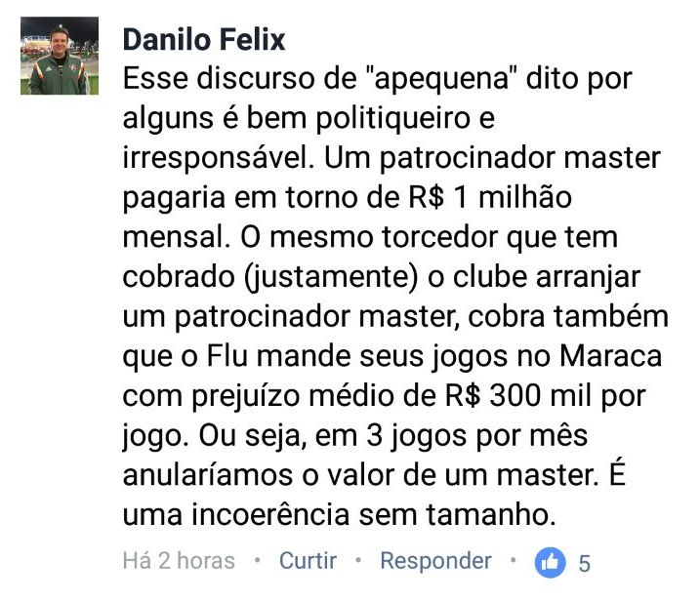This screenshot has width=700, height=601.
Task: View the 5 reactions count
Action: tap(585, 563)
